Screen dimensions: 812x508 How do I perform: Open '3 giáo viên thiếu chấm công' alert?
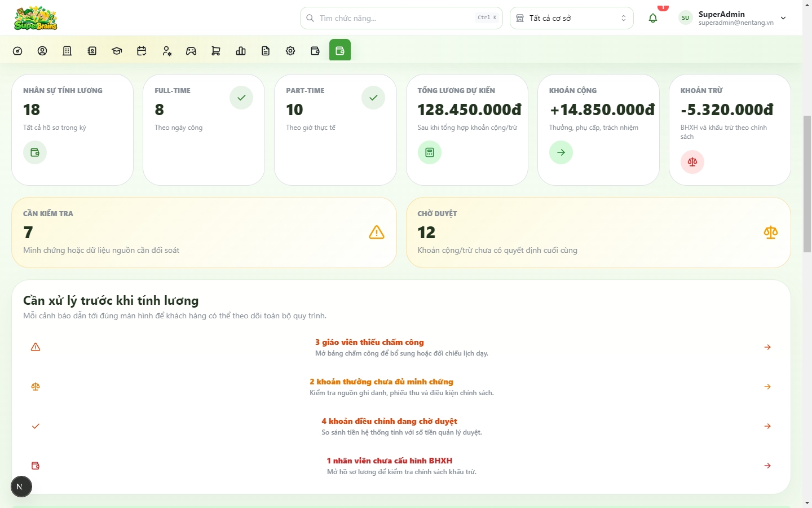pos(401,347)
